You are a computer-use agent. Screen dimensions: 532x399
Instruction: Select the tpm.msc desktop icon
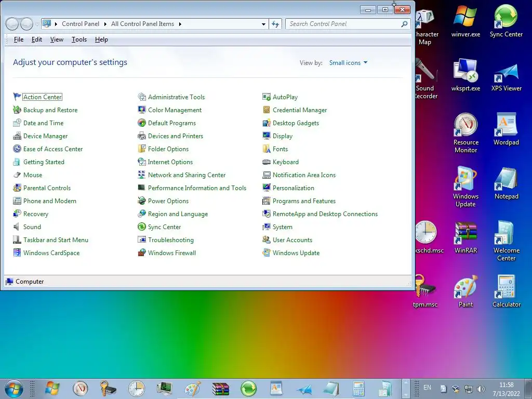(x=425, y=291)
